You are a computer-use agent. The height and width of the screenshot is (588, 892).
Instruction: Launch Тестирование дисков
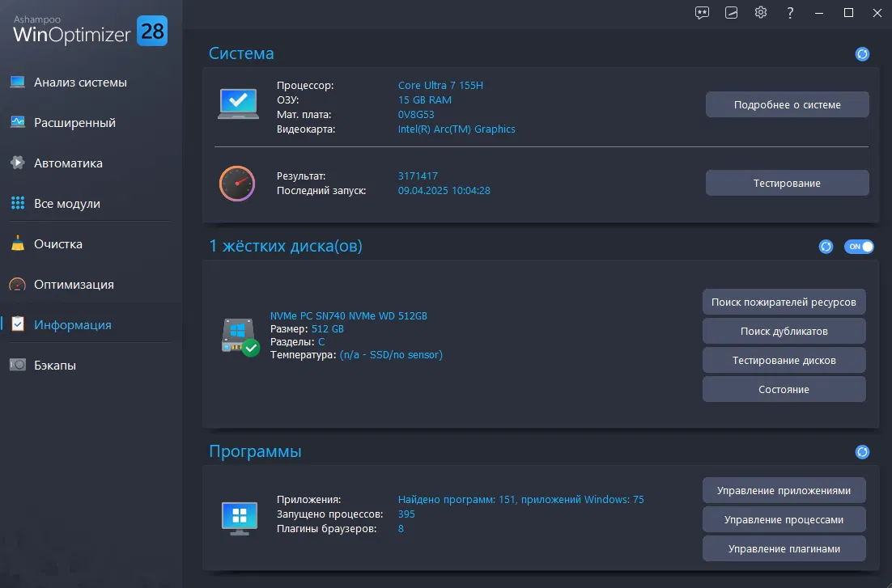[x=784, y=361]
